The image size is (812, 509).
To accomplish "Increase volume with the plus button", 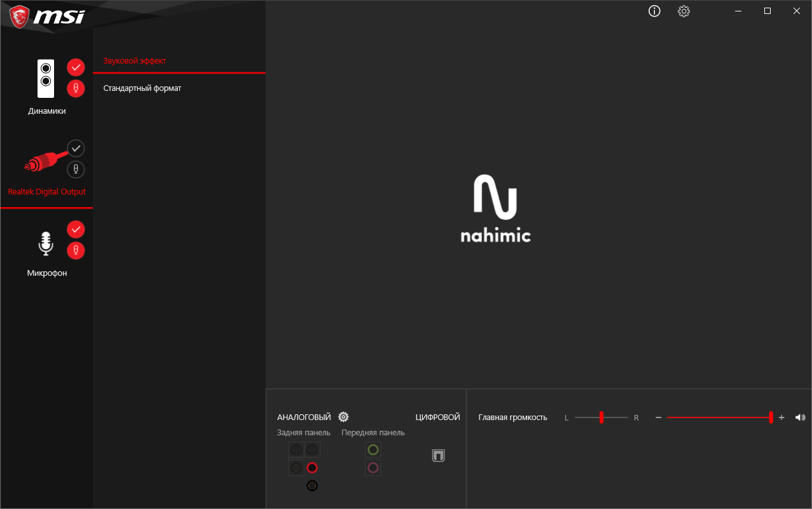I will tap(781, 417).
